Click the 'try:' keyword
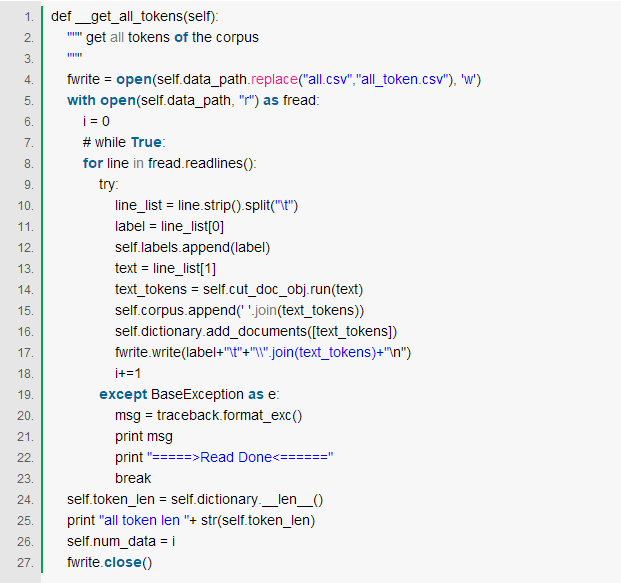The height and width of the screenshot is (583, 621). [x=109, y=184]
